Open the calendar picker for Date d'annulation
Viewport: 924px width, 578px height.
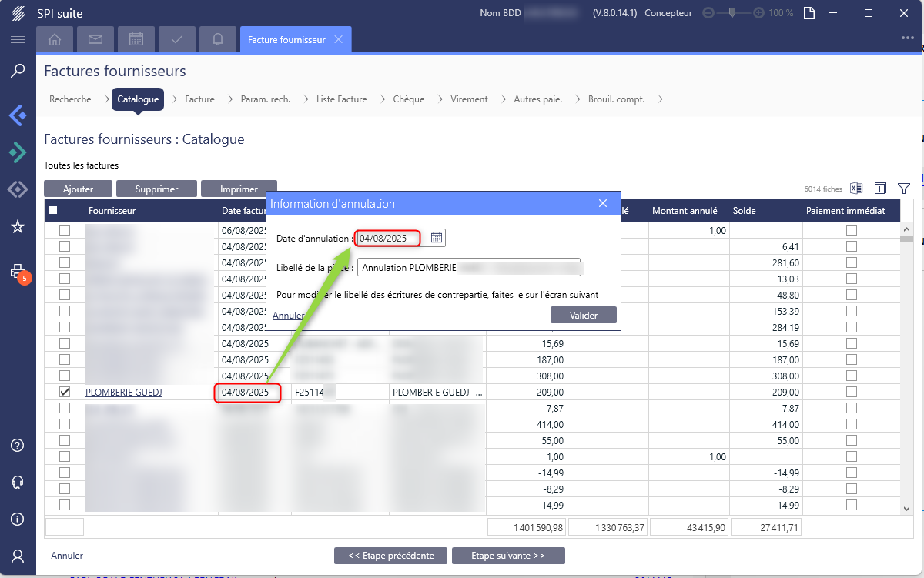pos(437,239)
